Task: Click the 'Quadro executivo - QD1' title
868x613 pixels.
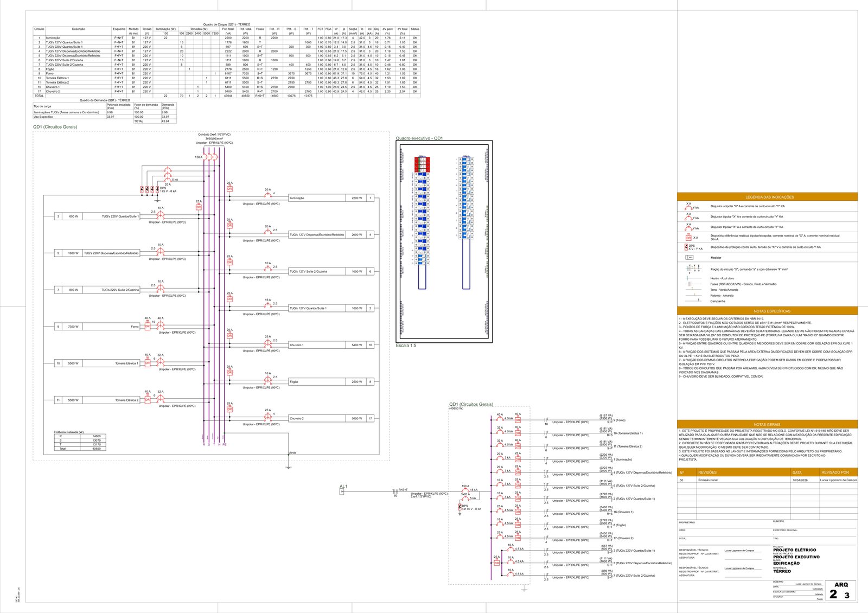Action: click(419, 138)
